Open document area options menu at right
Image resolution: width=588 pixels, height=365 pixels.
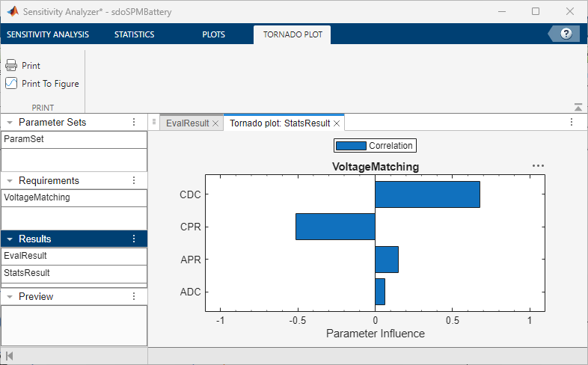click(x=572, y=123)
